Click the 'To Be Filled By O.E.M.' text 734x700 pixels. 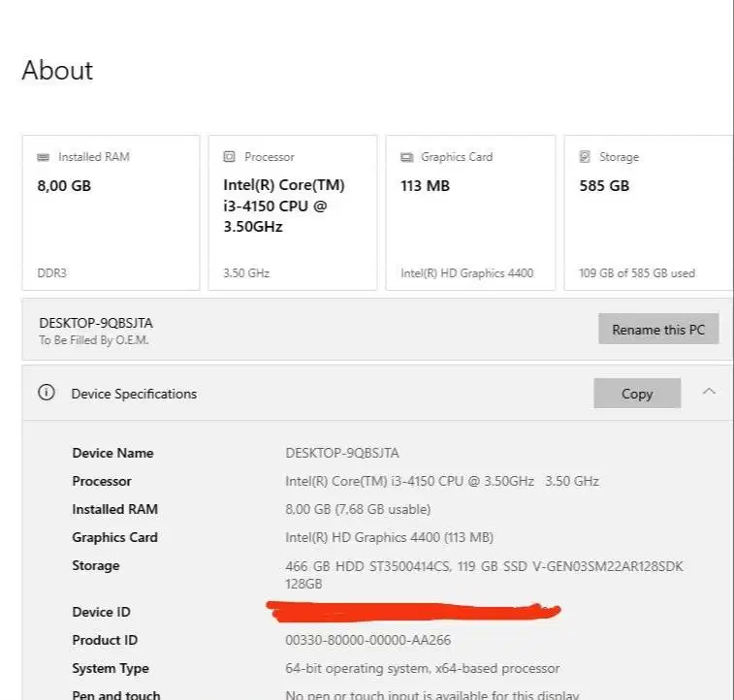pos(94,340)
